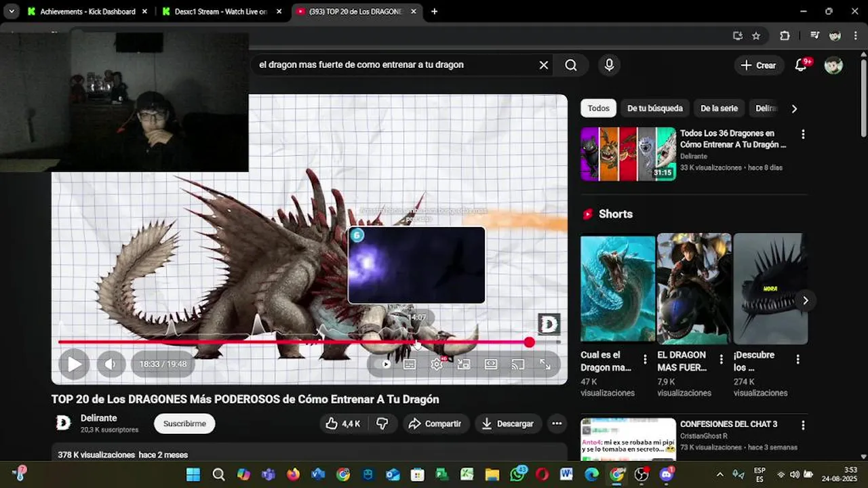
Task: Mute the video with the volume icon
Action: (111, 364)
